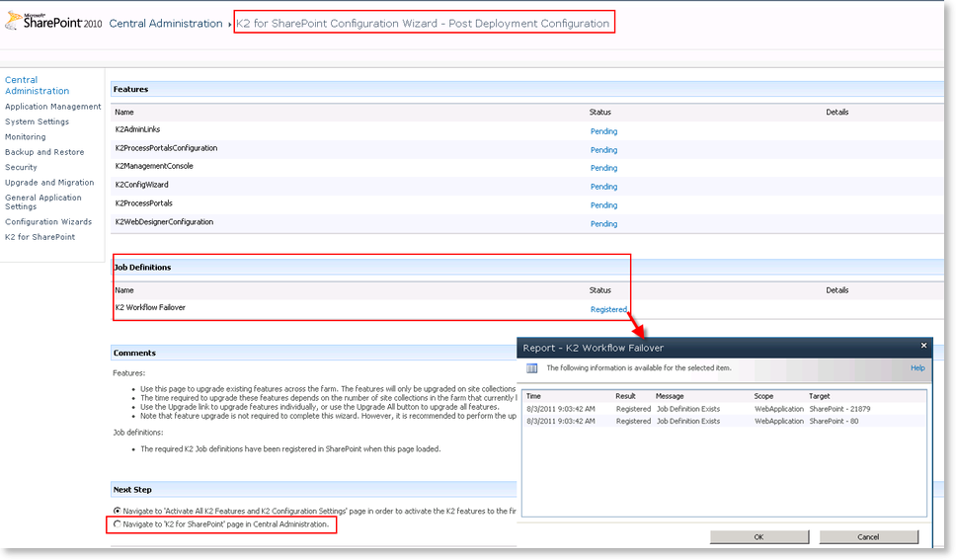
Task: Click the Comments section header
Action: pyautogui.click(x=134, y=353)
